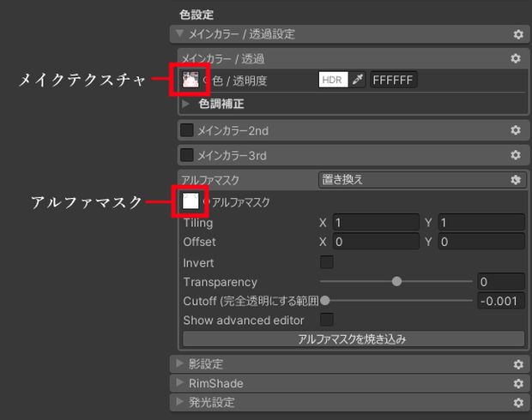Toggle the Invert checkbox
Screen dimensions: 532x420
(x=327, y=262)
